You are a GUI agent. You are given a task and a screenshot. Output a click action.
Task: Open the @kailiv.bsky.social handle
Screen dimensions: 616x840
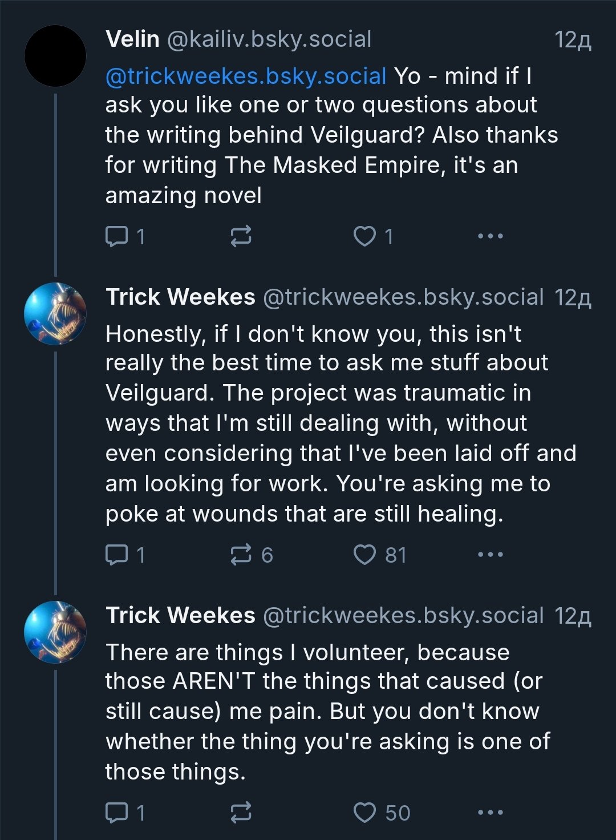point(269,39)
